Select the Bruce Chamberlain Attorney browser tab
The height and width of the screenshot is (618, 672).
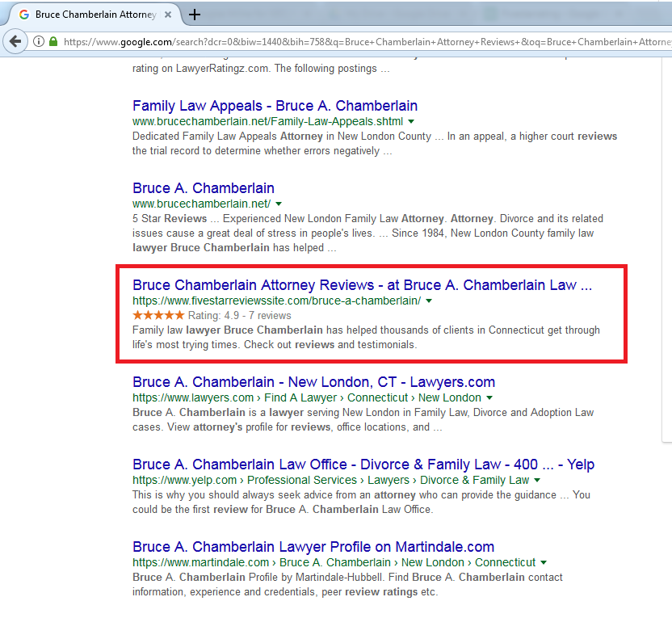(95, 15)
